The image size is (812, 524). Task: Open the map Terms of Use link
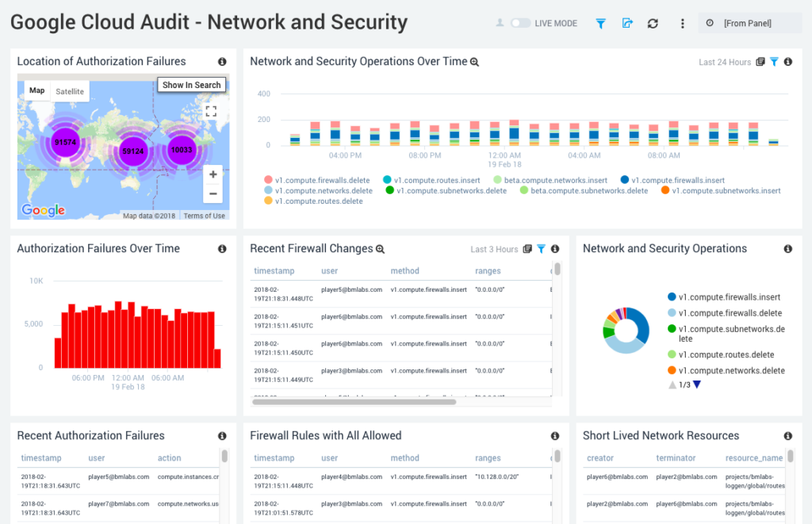click(x=205, y=216)
